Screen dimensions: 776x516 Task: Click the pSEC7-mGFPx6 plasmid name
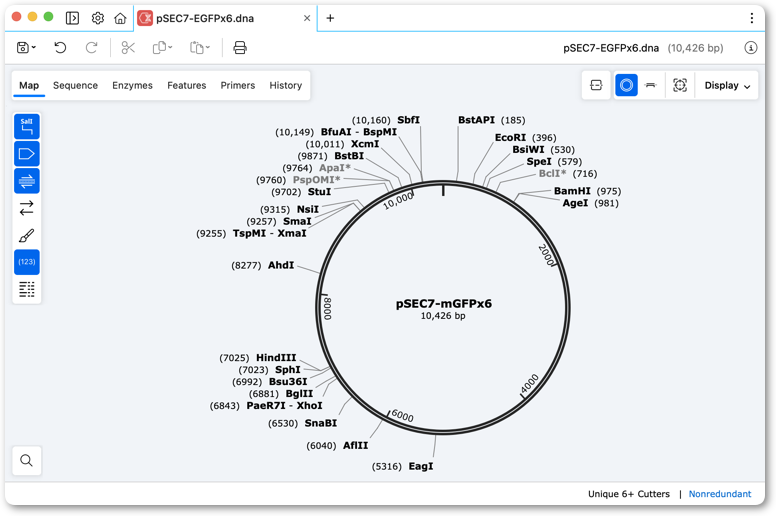click(x=443, y=304)
